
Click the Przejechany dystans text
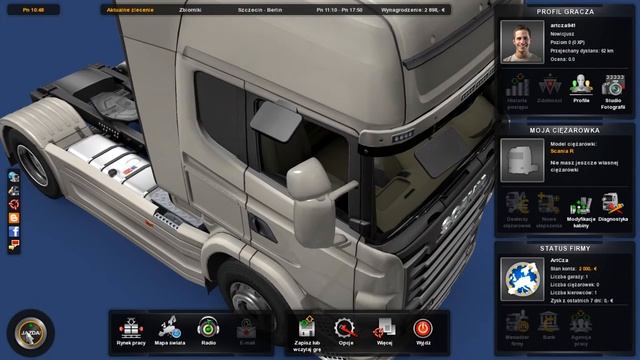tap(582, 51)
